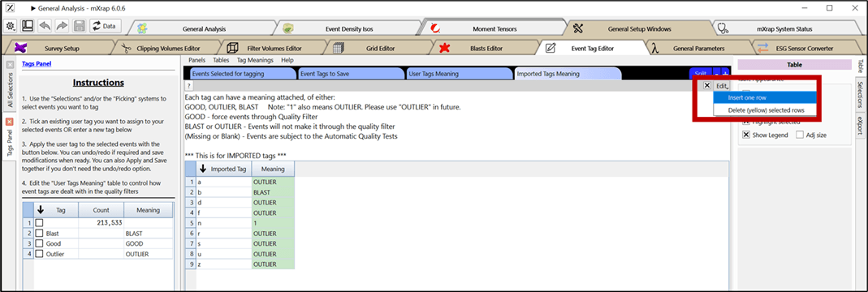The image size is (868, 292).
Task: Click the undo arrow icon
Action: click(x=45, y=26)
